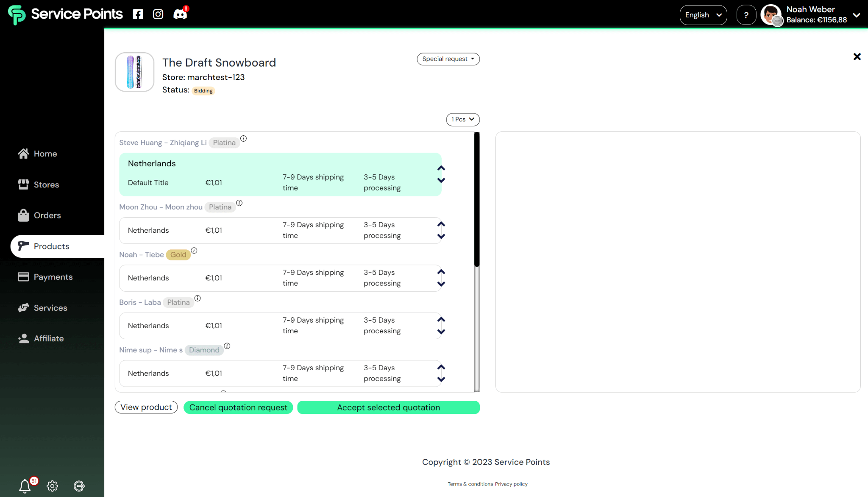Viewport: 868px width, 497px height.
Task: Go to Orders in sidebar
Action: coord(47,215)
